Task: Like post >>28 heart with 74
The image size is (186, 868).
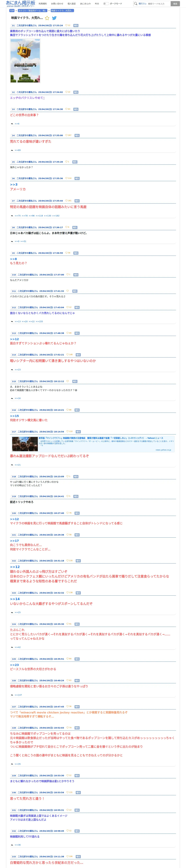Action: (x=68, y=728)
